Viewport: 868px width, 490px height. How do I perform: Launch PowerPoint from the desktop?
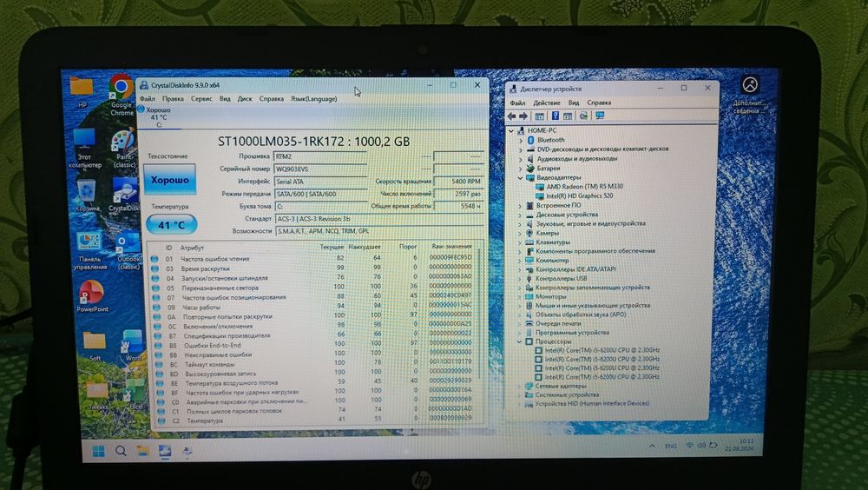pos(92,296)
